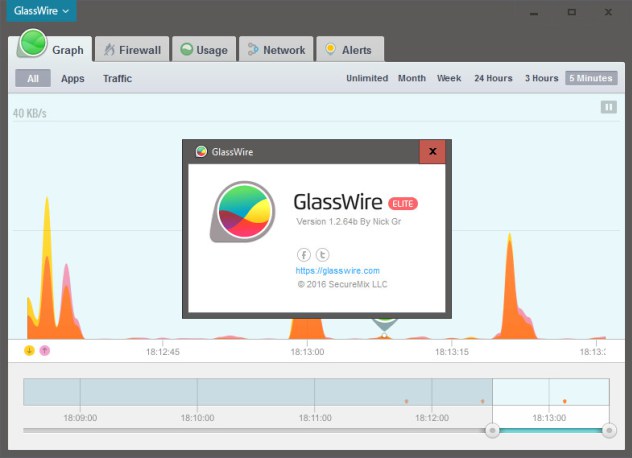Set time range to 24 Hours
Viewport: 632px width, 458px height.
(493, 78)
